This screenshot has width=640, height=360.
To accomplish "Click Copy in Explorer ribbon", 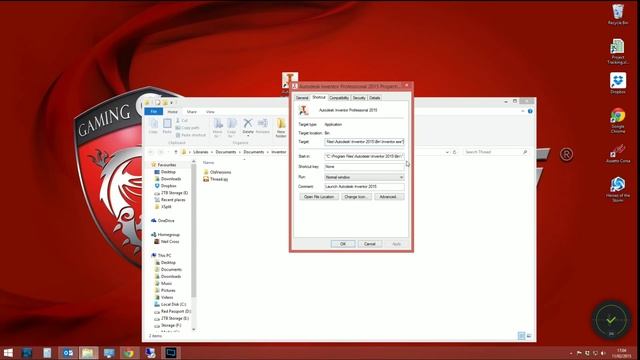I will point(153,126).
